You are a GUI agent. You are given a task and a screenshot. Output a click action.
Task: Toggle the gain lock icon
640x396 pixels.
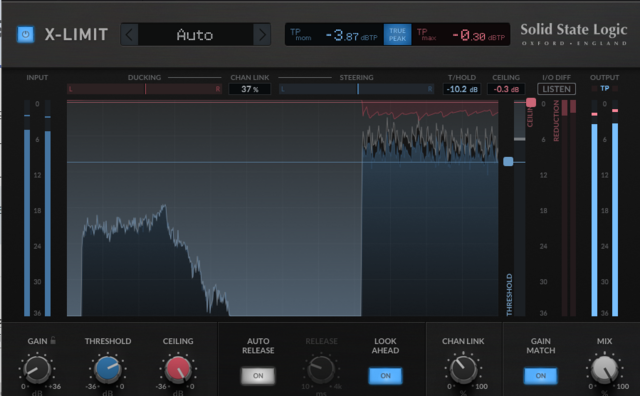pos(53,340)
